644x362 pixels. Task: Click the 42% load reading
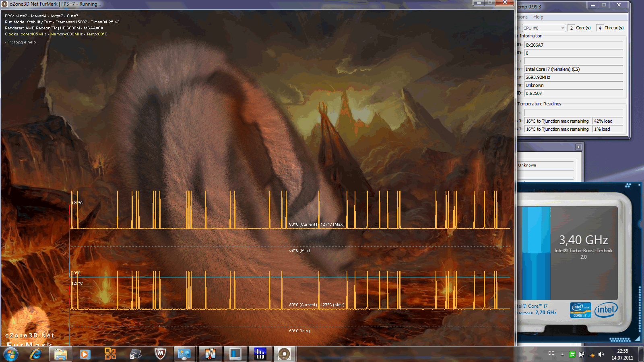click(608, 121)
